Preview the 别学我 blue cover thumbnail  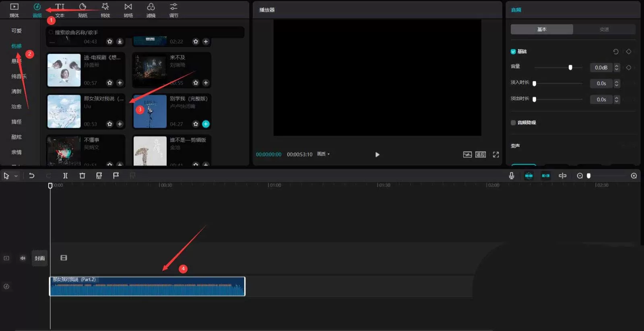(150, 111)
